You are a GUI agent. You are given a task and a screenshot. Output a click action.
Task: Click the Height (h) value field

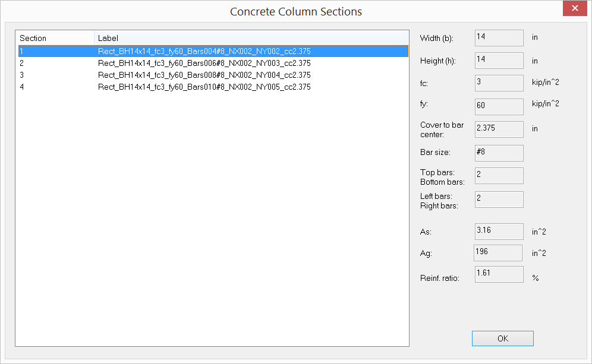(x=499, y=61)
